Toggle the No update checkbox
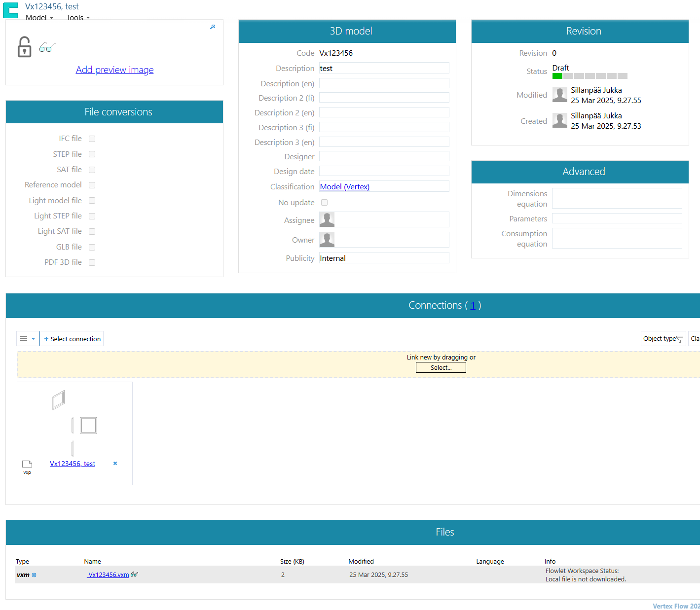The image size is (700, 610). point(324,203)
